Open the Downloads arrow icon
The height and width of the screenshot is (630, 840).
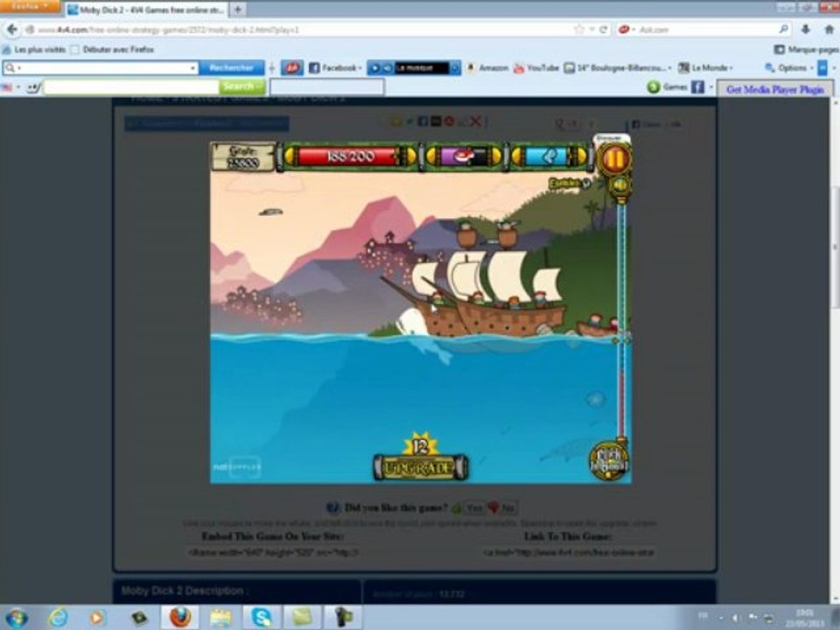point(805,30)
